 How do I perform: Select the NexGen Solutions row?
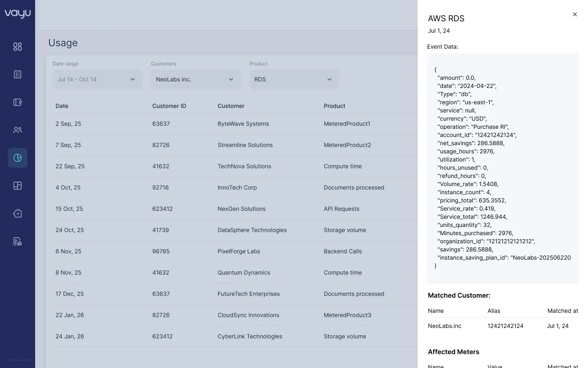[235, 209]
